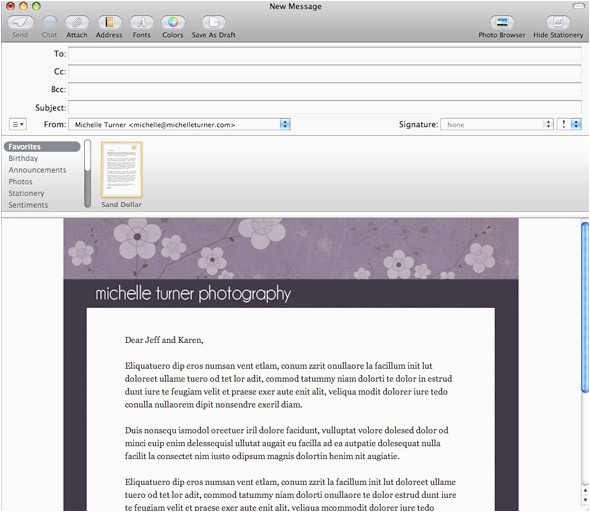Open Chat from the toolbar
This screenshot has width=590, height=512.
pos(49,23)
